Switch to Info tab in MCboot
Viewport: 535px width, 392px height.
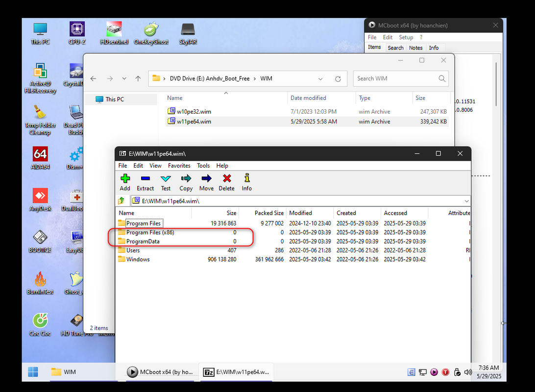click(x=434, y=48)
